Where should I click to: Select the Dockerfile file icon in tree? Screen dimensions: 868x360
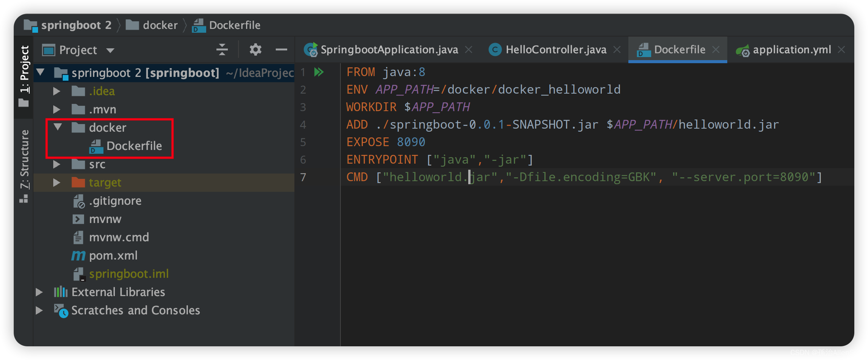(96, 146)
